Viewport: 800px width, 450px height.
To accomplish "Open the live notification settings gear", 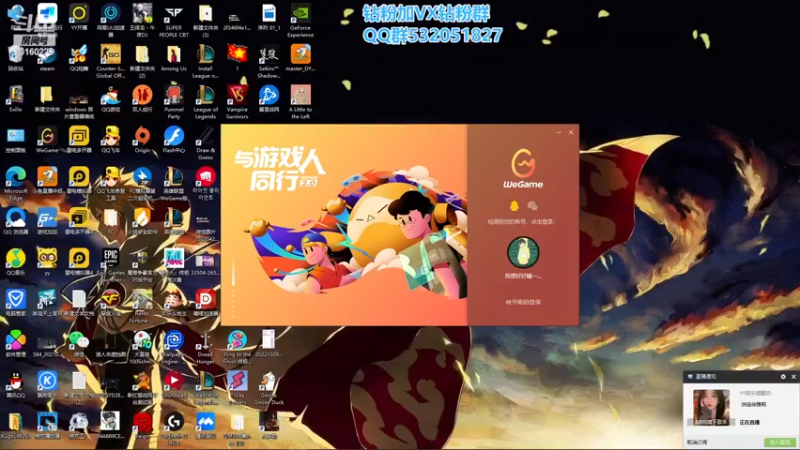I will (783, 377).
